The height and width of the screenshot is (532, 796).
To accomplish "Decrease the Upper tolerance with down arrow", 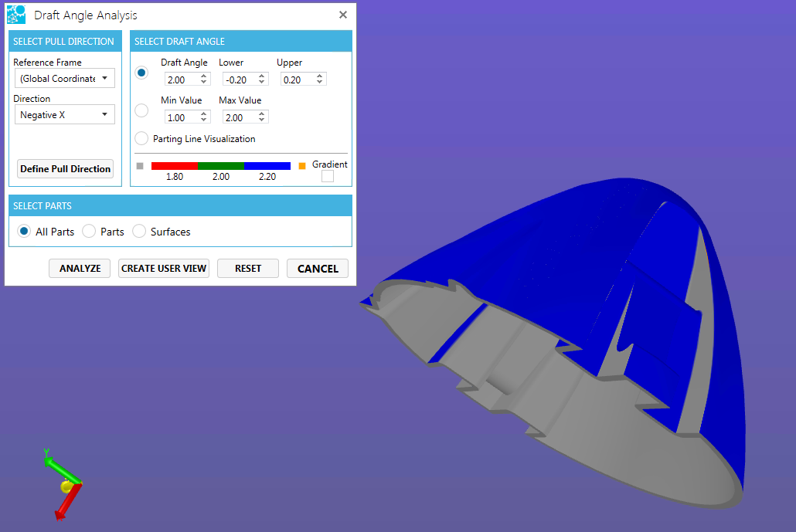I will (320, 82).
